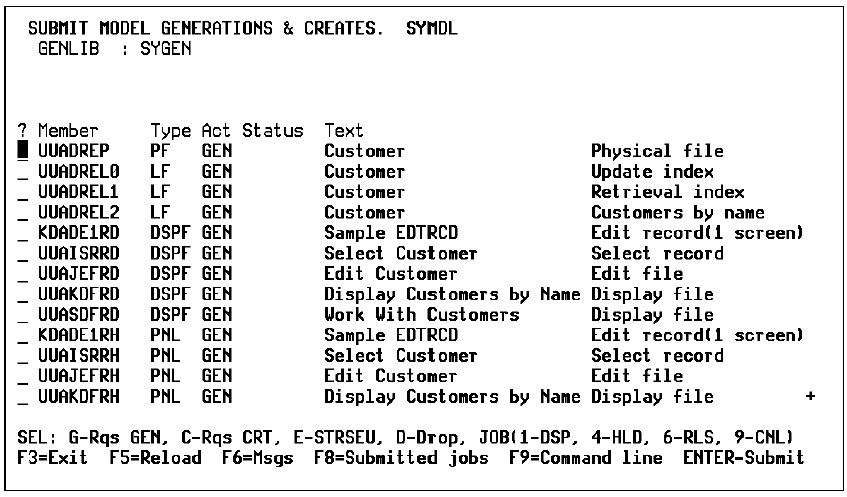
Task: Click UUAKDFRD display file row
Action: (76, 295)
